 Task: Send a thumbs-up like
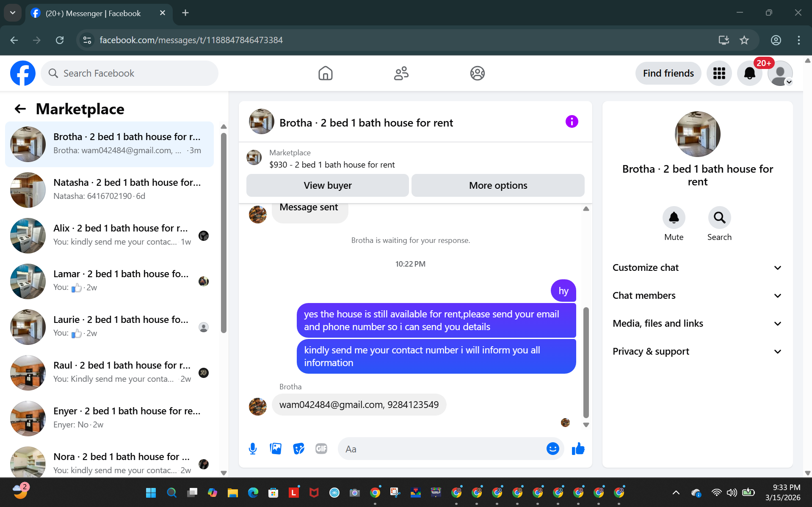tap(578, 449)
